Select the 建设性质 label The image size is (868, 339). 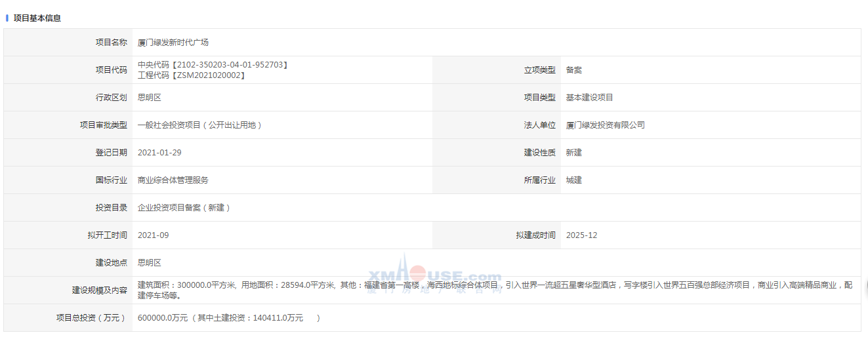pos(539,152)
